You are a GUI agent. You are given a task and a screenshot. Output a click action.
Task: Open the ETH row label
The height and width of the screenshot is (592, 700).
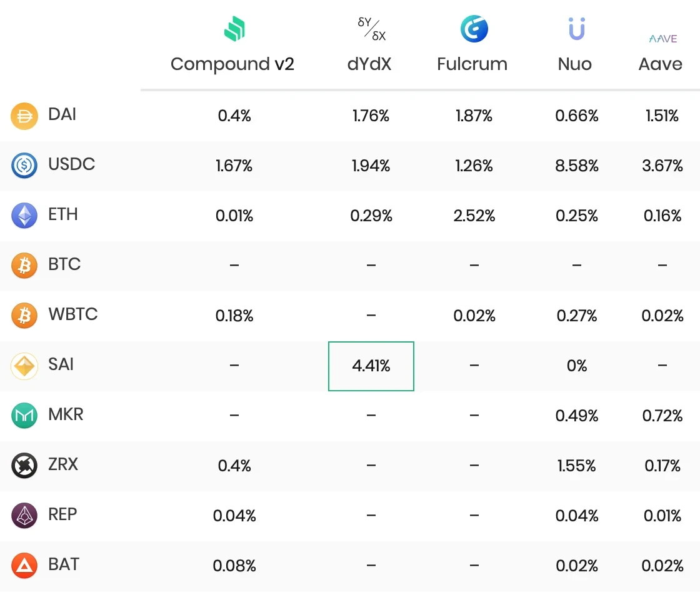pyautogui.click(x=63, y=214)
